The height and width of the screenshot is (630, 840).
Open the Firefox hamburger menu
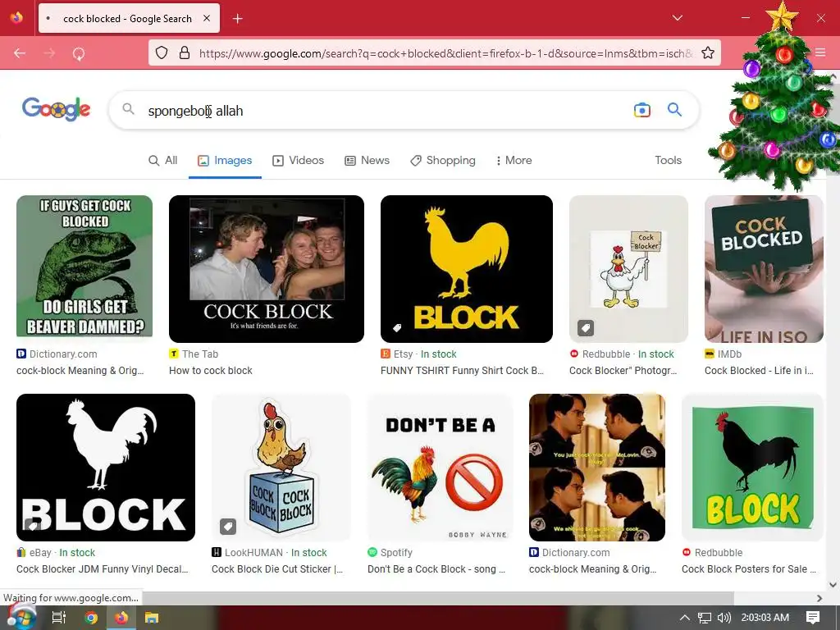pyautogui.click(x=820, y=52)
